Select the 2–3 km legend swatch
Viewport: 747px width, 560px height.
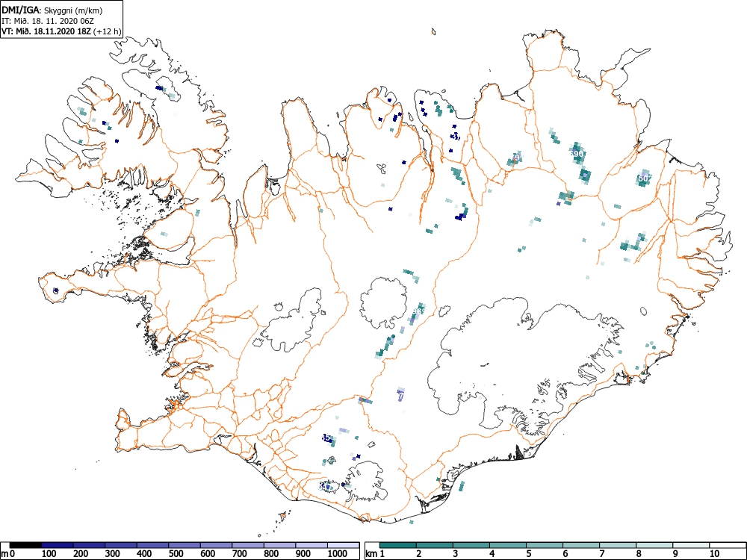[435, 545]
